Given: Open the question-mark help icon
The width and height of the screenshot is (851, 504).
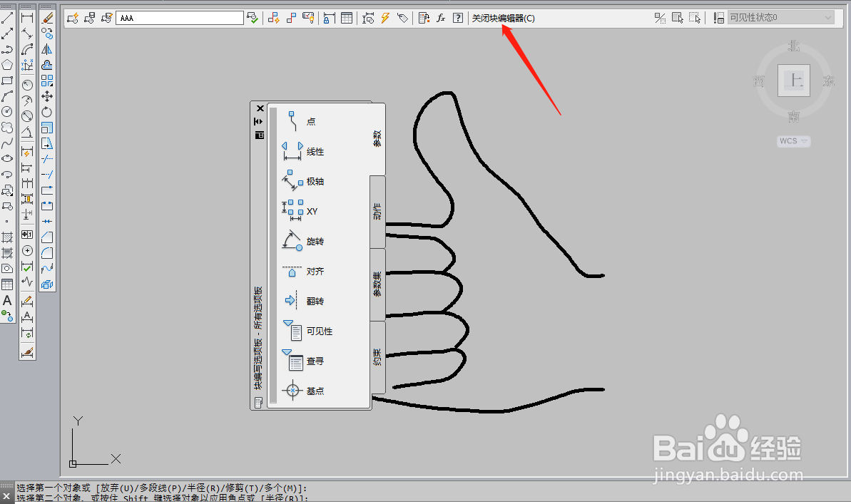Looking at the screenshot, I should 458,18.
